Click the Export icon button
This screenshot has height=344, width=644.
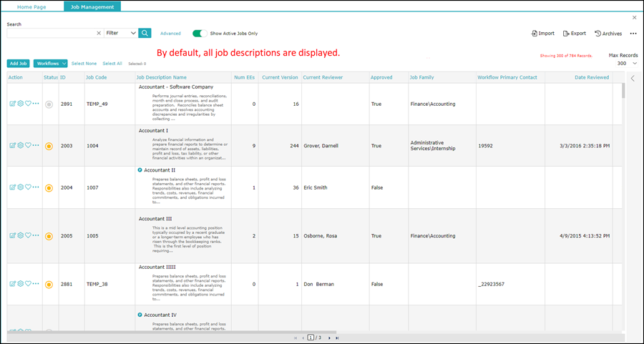[575, 33]
